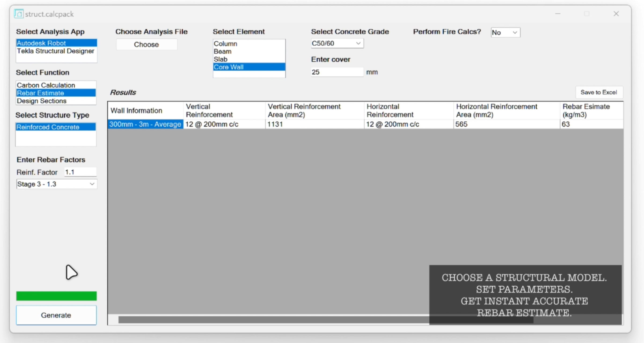Pick Beam in Select Element list

[x=223, y=51]
